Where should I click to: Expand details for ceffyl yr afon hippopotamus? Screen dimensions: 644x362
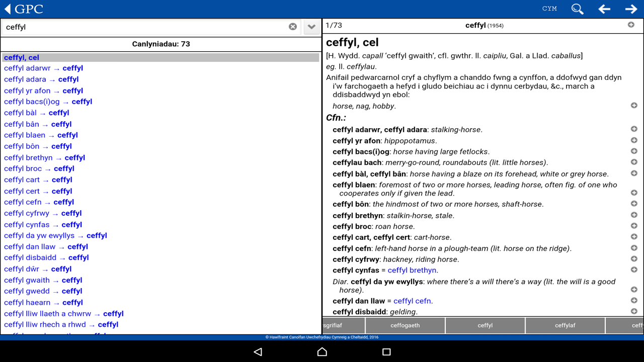634,140
